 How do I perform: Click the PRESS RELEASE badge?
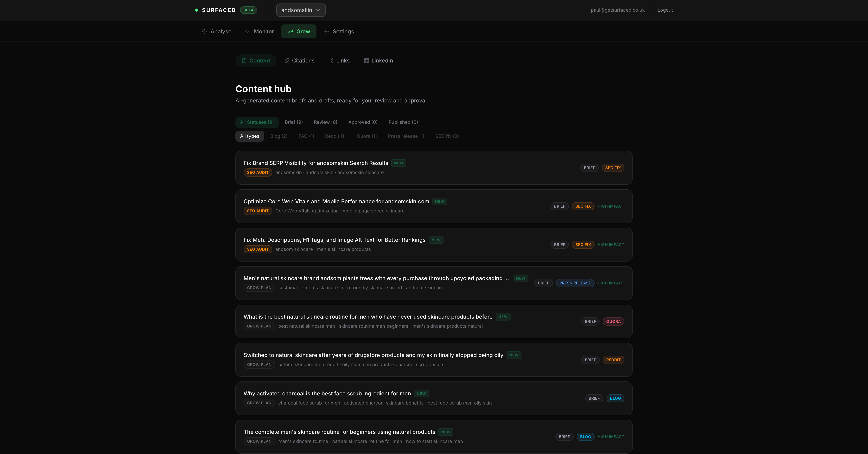pyautogui.click(x=575, y=283)
